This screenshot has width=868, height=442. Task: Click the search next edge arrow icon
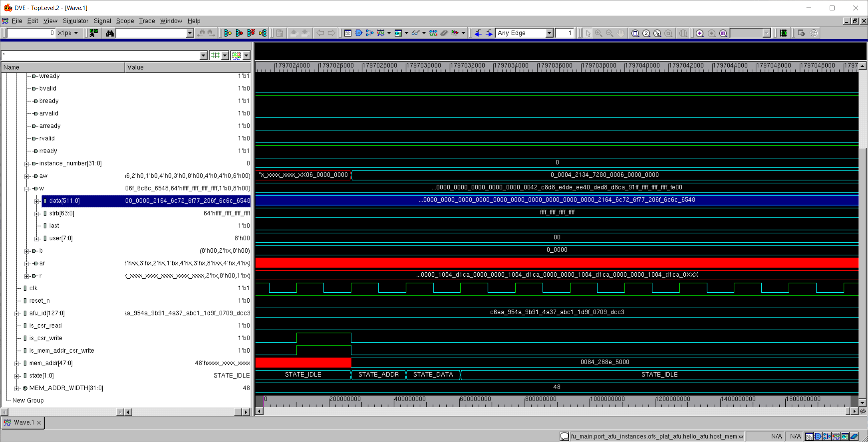coord(489,33)
